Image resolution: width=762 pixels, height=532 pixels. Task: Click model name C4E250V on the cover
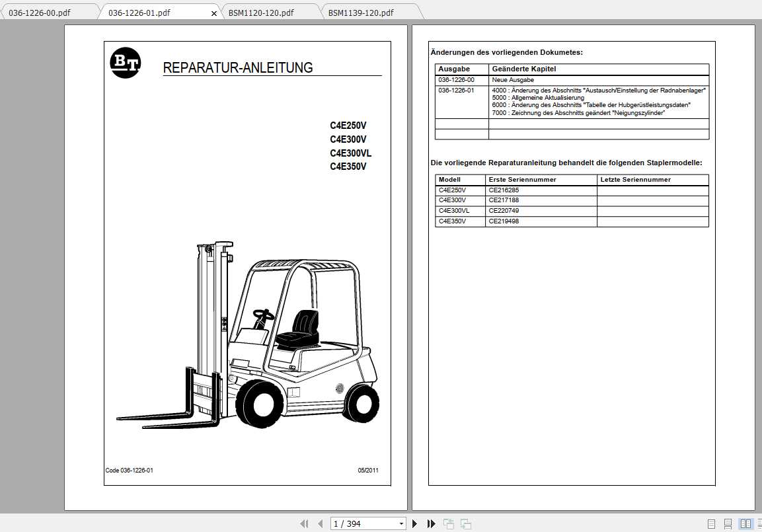tap(348, 126)
